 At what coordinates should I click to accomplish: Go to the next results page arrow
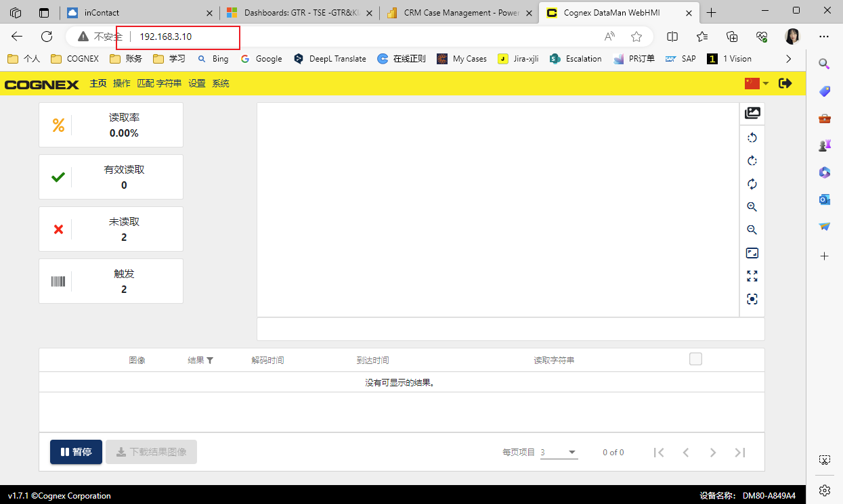(x=712, y=453)
